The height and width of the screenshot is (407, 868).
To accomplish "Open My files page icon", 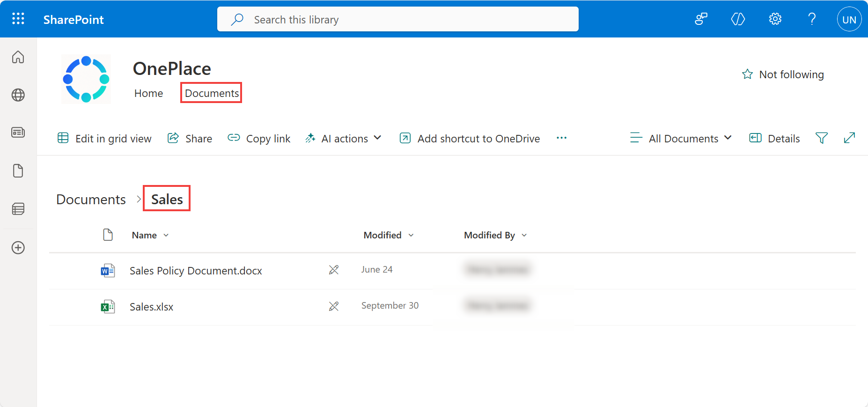I will tap(18, 171).
